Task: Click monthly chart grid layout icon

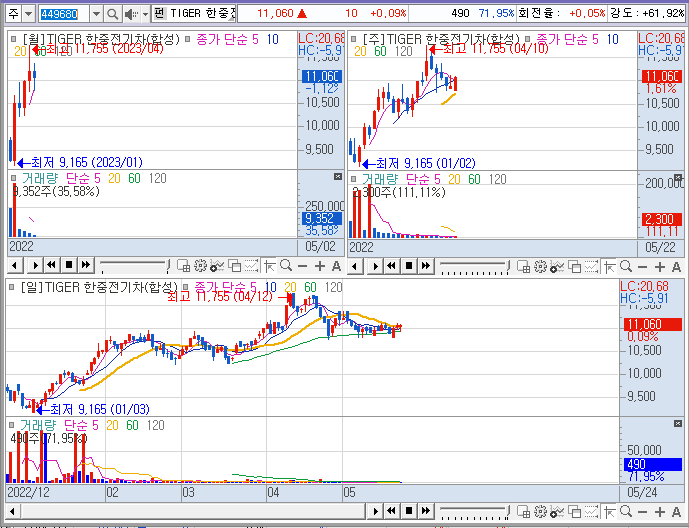Action: pos(183,265)
